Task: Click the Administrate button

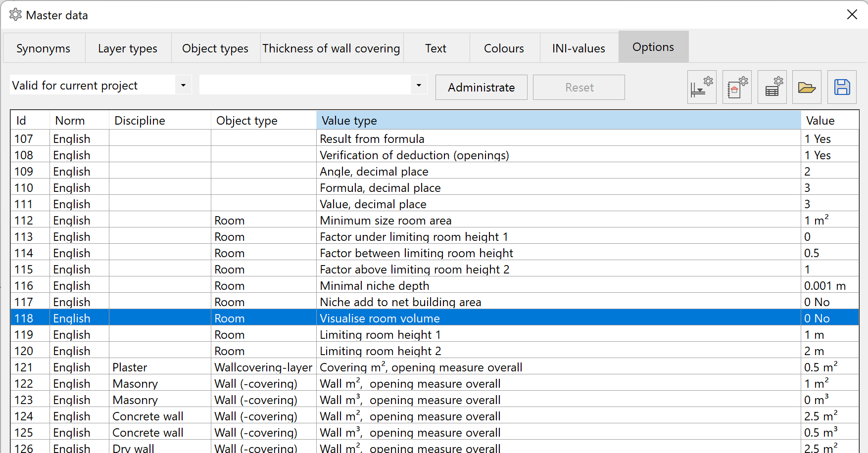Action: [x=482, y=88]
